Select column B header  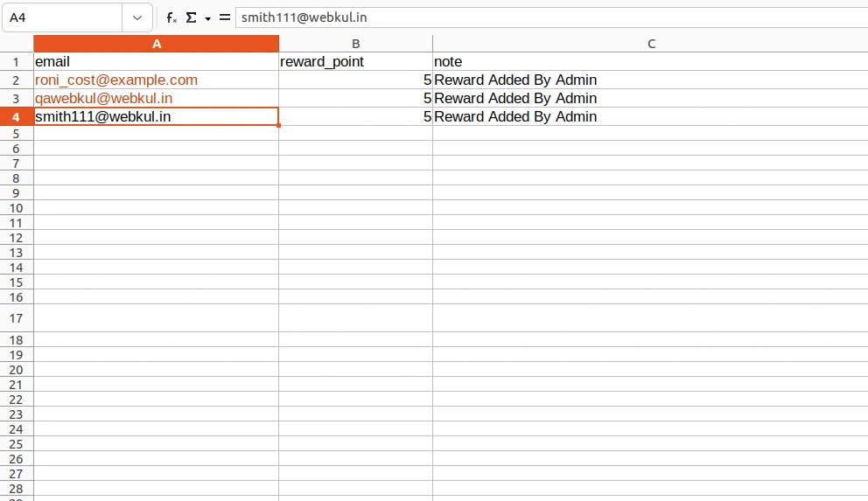(355, 44)
